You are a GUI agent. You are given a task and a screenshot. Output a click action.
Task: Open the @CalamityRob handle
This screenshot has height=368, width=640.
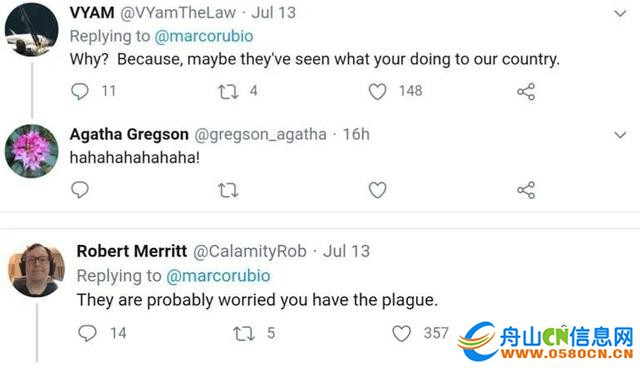pyautogui.click(x=249, y=251)
